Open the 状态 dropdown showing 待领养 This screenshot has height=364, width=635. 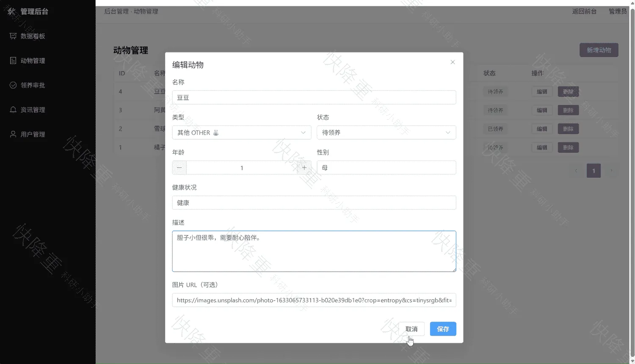[x=387, y=132]
